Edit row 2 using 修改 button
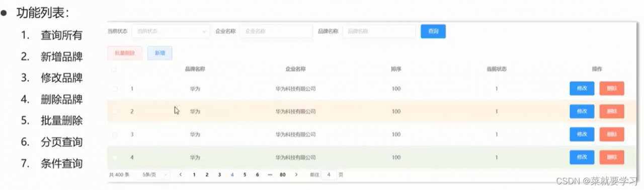This screenshot has width=644, height=190. click(582, 111)
